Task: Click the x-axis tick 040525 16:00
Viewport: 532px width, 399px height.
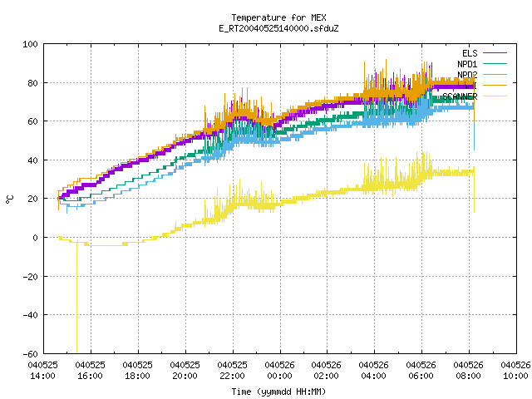Action: pos(91,371)
